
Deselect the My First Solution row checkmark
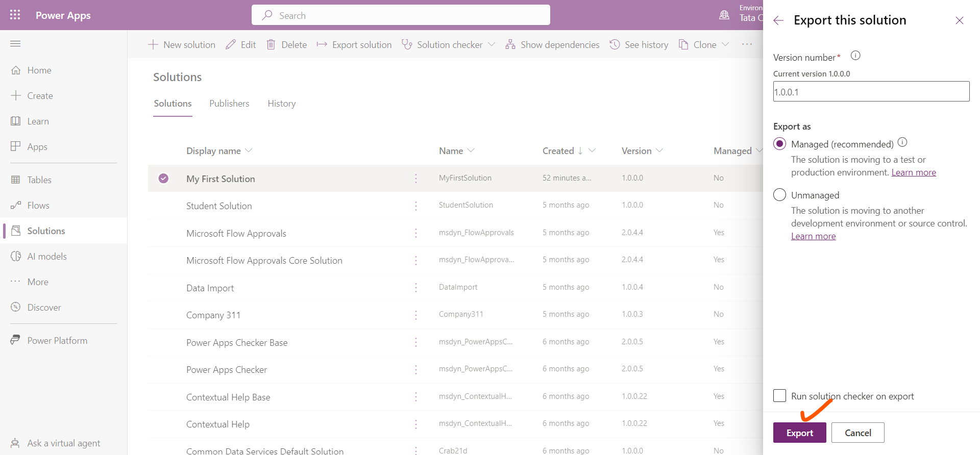163,179
